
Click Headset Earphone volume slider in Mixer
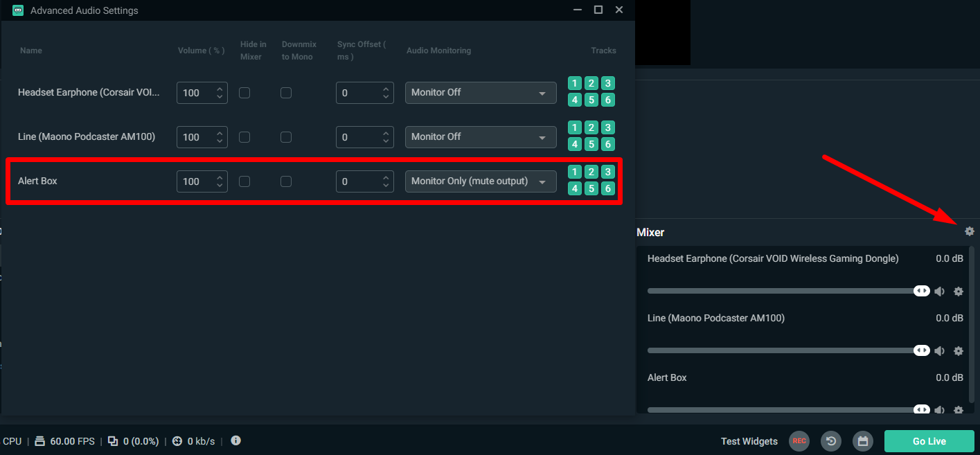[x=783, y=292]
